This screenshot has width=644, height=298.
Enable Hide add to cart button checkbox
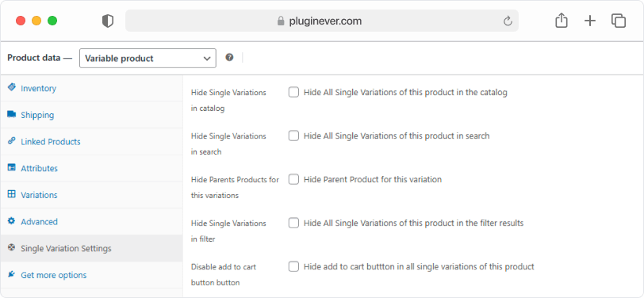coord(293,266)
